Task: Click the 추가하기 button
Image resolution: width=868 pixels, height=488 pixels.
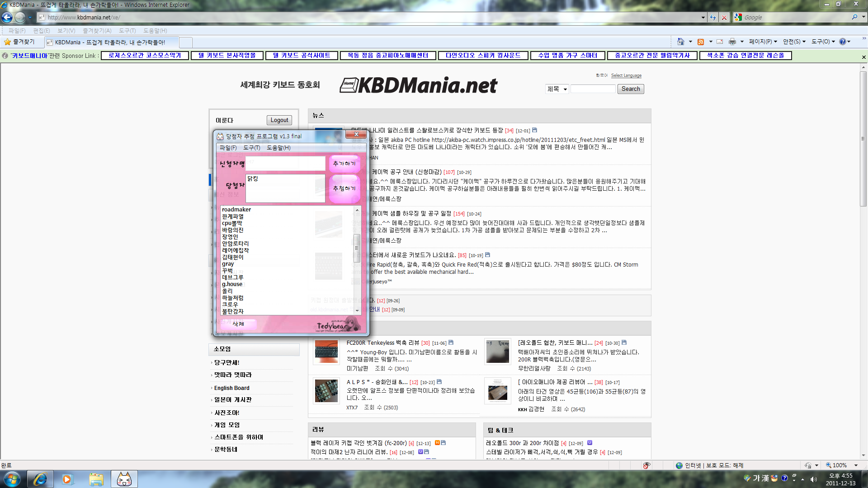Action: tap(344, 164)
